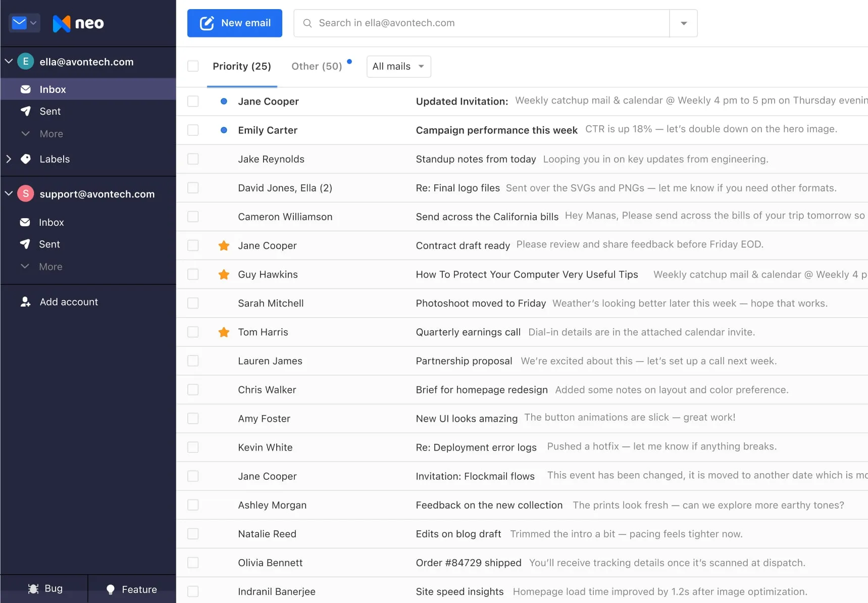868x603 pixels.
Task: Open Sent folder under ella@avontech.com
Action: click(50, 112)
